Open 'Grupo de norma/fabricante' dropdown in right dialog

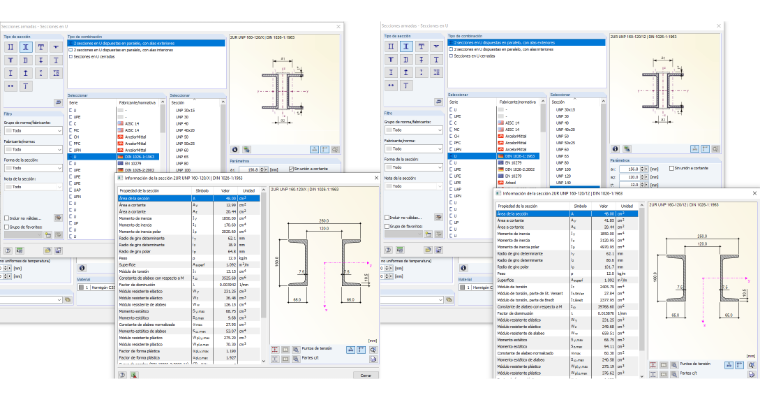pyautogui.click(x=414, y=130)
